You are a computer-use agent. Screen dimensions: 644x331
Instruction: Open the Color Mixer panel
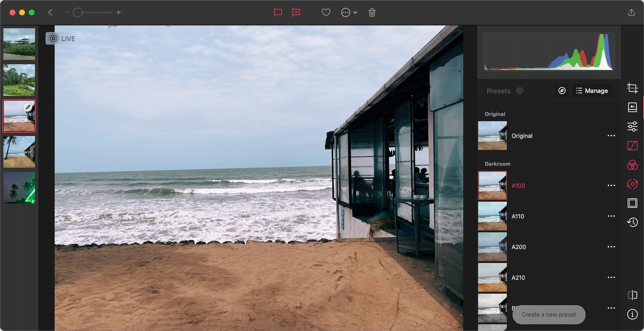click(632, 165)
